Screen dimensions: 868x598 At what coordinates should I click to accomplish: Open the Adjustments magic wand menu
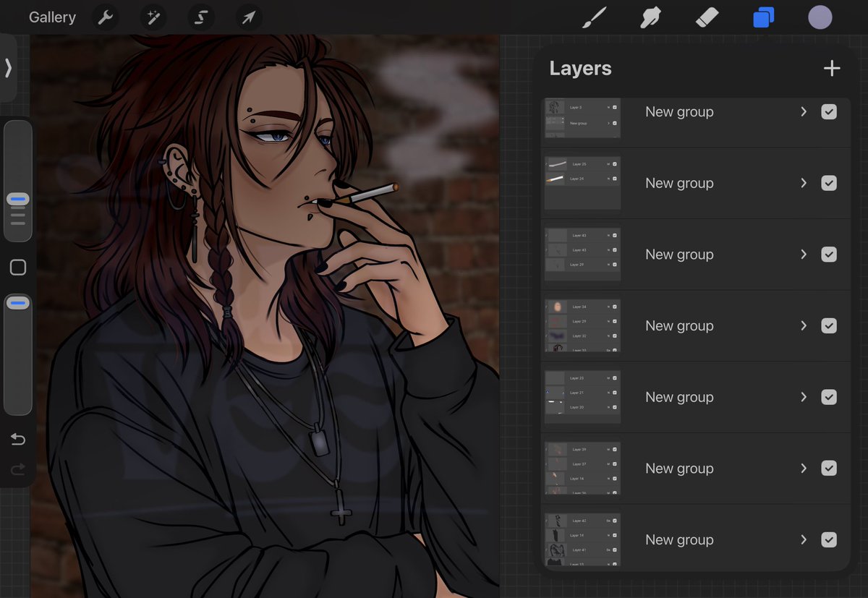coord(153,17)
